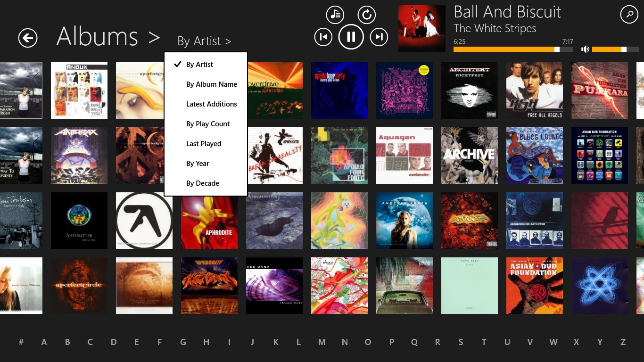Open the now playing playlist icon
This screenshot has height=362, width=644.
click(335, 15)
